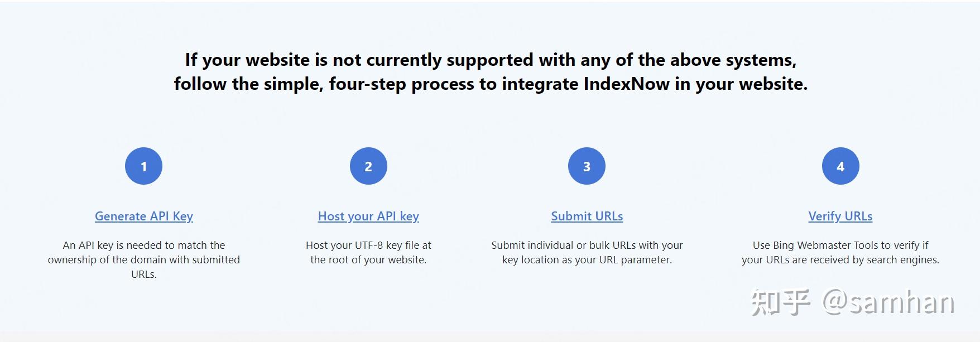
Task: Click 'Host your UTF-8 key file at' text
Action: (x=368, y=245)
